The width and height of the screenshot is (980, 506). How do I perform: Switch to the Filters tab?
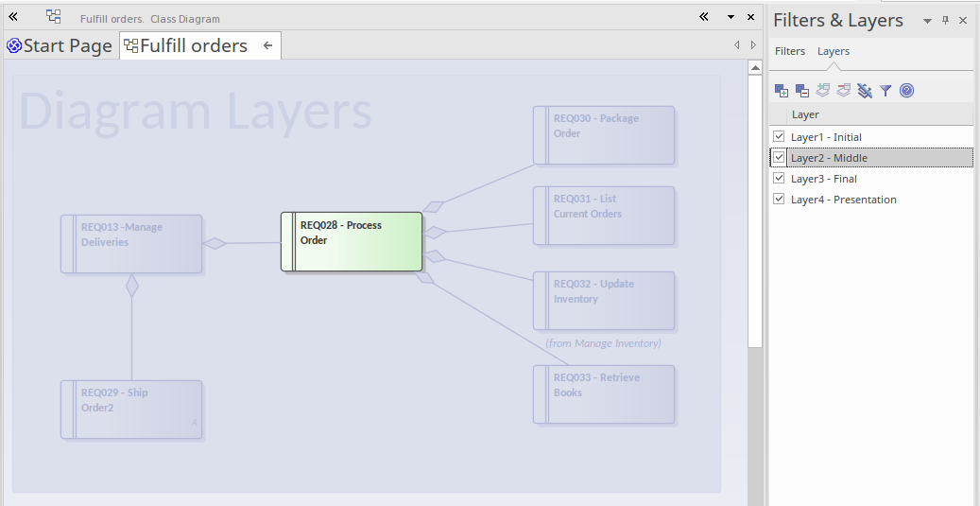pyautogui.click(x=790, y=51)
